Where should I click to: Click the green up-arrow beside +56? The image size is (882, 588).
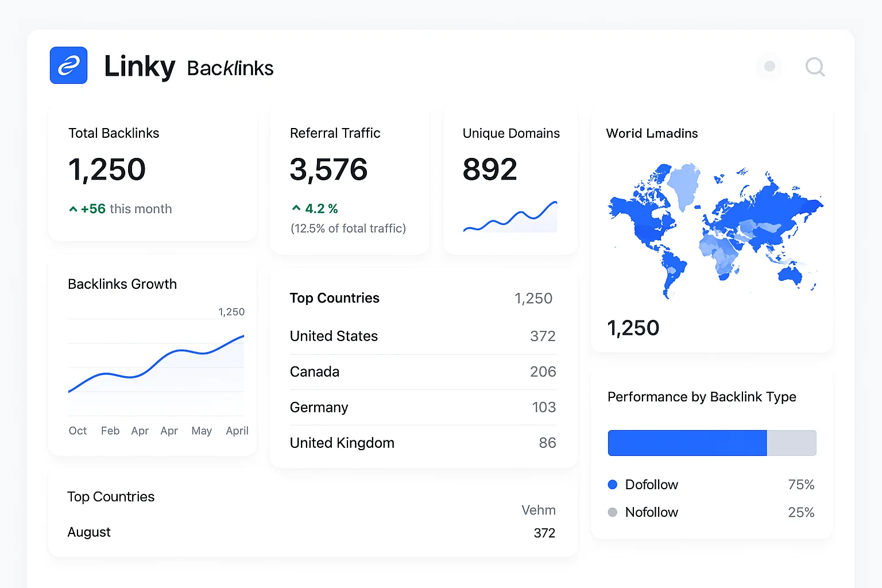pyautogui.click(x=73, y=210)
